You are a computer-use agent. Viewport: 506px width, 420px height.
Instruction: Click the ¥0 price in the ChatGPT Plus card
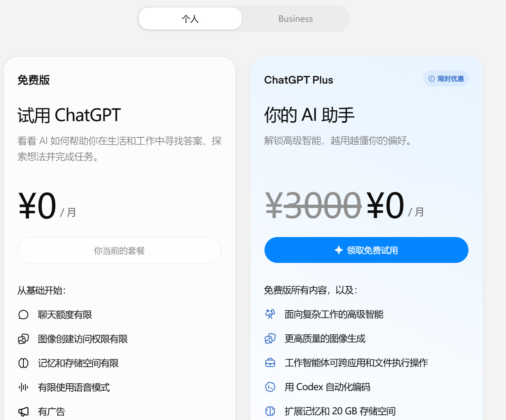coord(385,206)
